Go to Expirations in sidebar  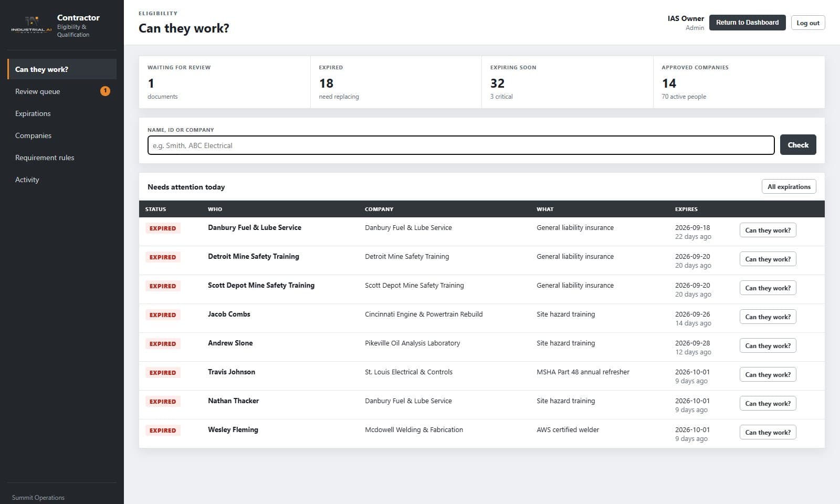tap(62, 113)
